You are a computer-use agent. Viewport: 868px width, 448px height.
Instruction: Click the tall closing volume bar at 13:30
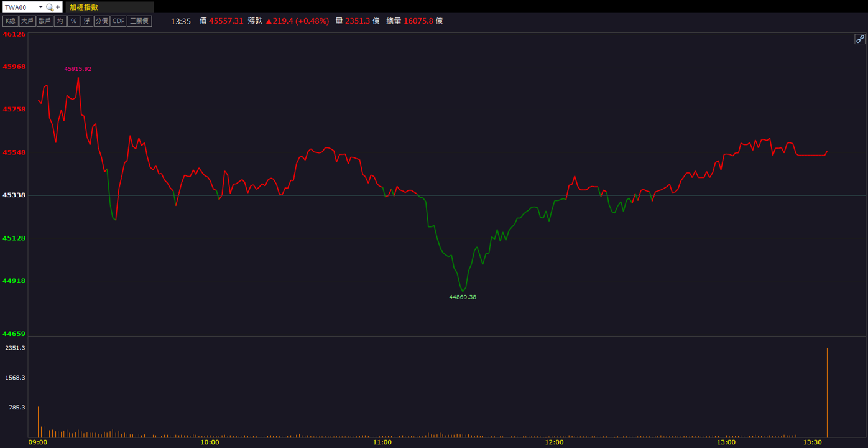[x=827, y=393]
